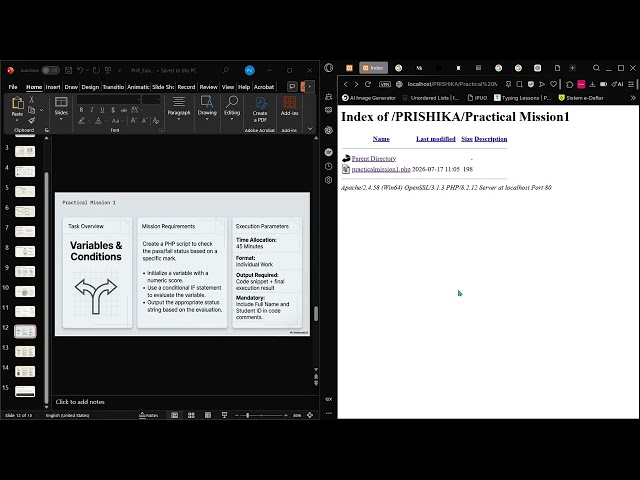Screen dimensions: 640x480
Task: Click the heart bookmark icon in address bar
Action: point(553,84)
